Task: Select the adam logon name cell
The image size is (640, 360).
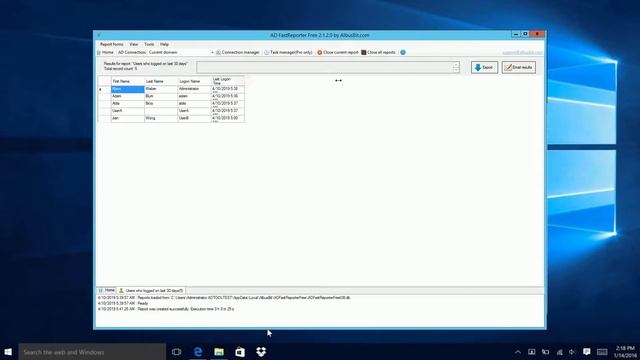Action: pyautogui.click(x=194, y=96)
